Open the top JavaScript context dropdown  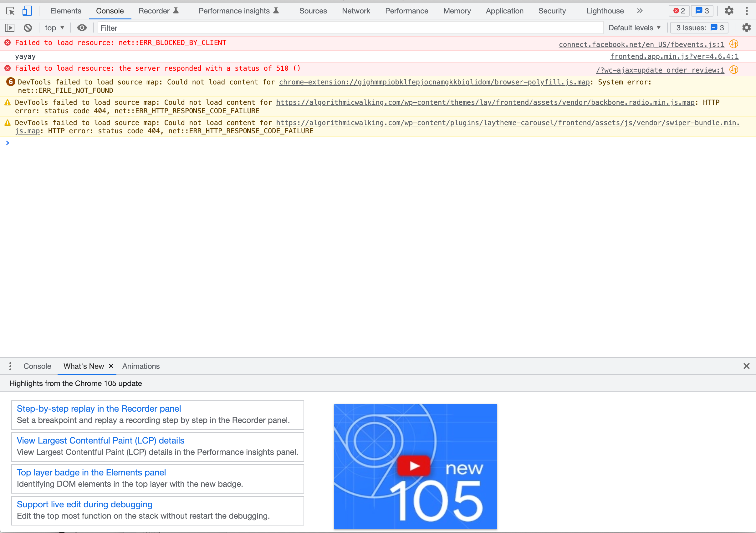point(54,28)
